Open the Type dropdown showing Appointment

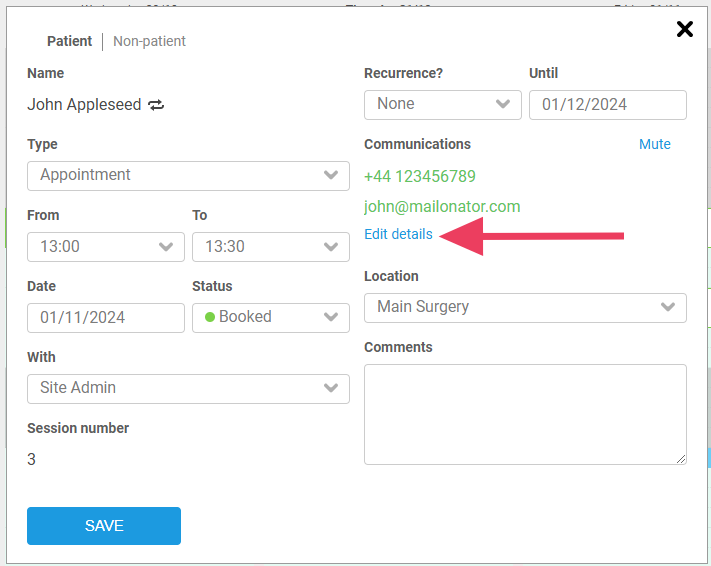coord(188,175)
